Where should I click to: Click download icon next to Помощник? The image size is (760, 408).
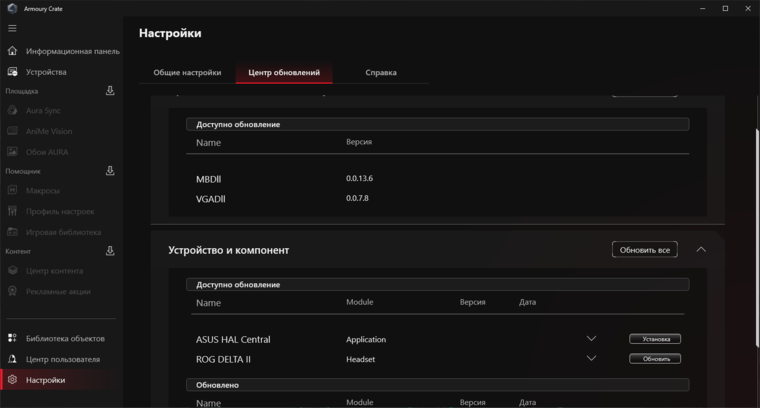pyautogui.click(x=110, y=171)
